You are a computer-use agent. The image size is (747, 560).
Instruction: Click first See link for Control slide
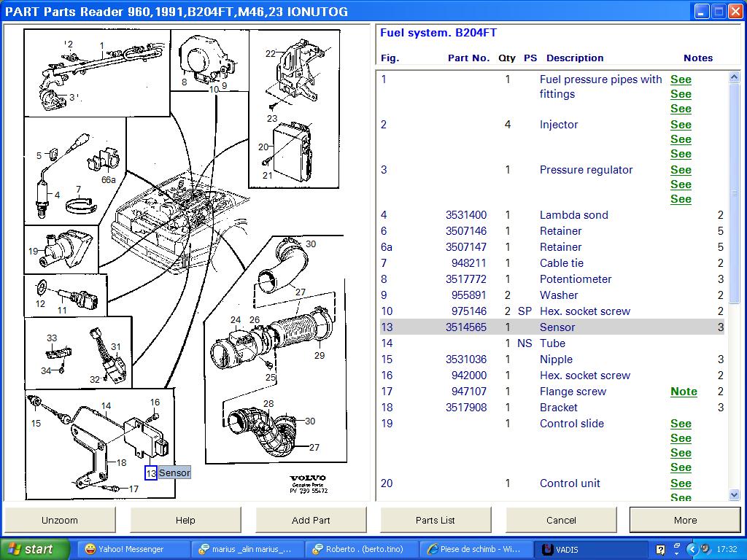681,424
